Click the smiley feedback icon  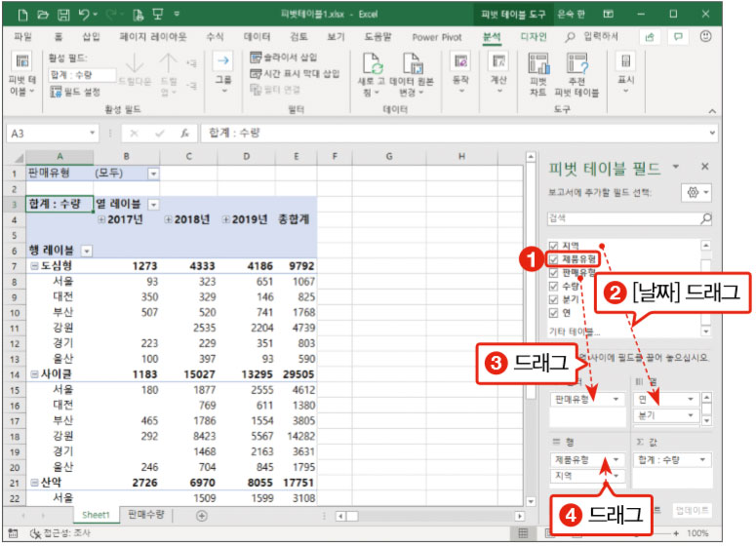click(705, 37)
